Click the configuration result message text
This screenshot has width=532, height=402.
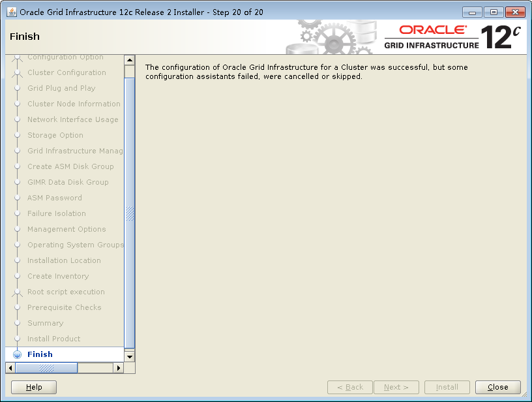click(306, 72)
